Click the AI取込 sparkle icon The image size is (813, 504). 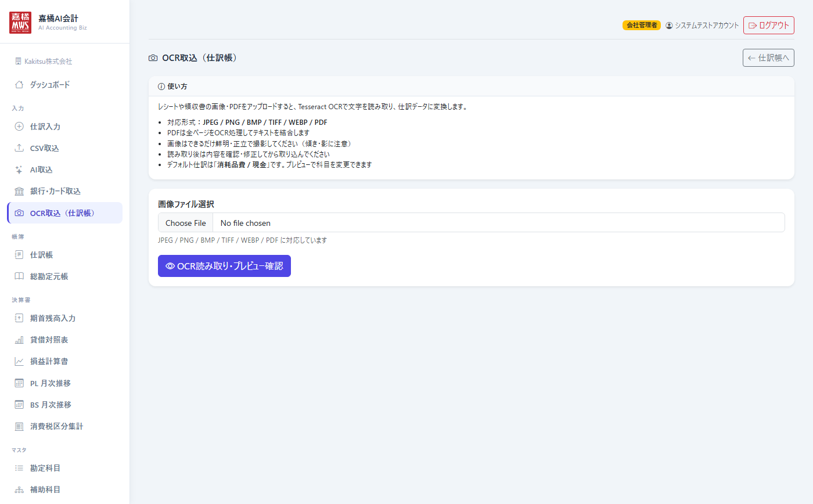coord(19,170)
